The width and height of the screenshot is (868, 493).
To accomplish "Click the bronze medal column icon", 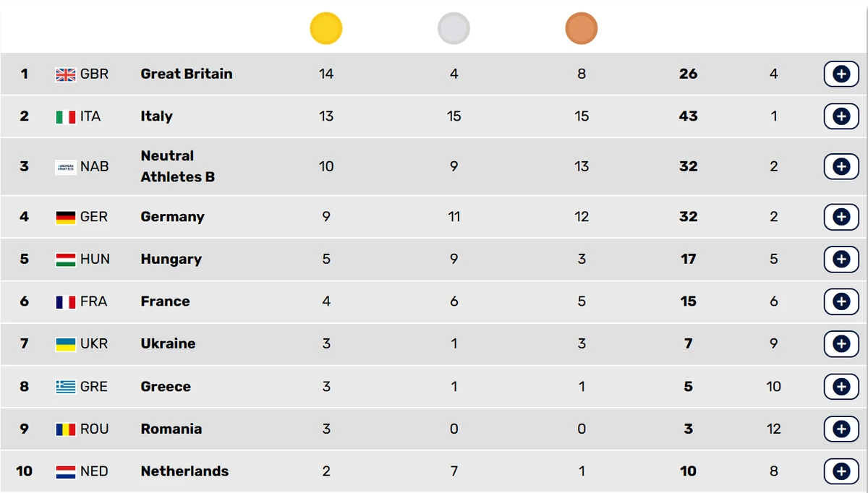I will click(x=582, y=29).
